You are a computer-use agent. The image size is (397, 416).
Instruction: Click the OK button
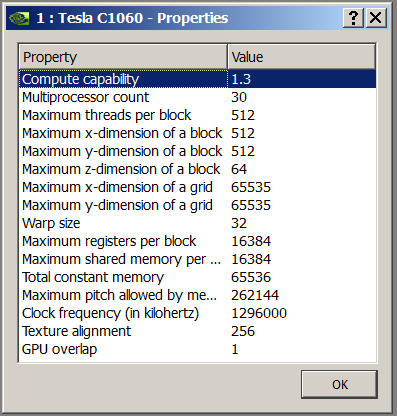click(x=339, y=384)
